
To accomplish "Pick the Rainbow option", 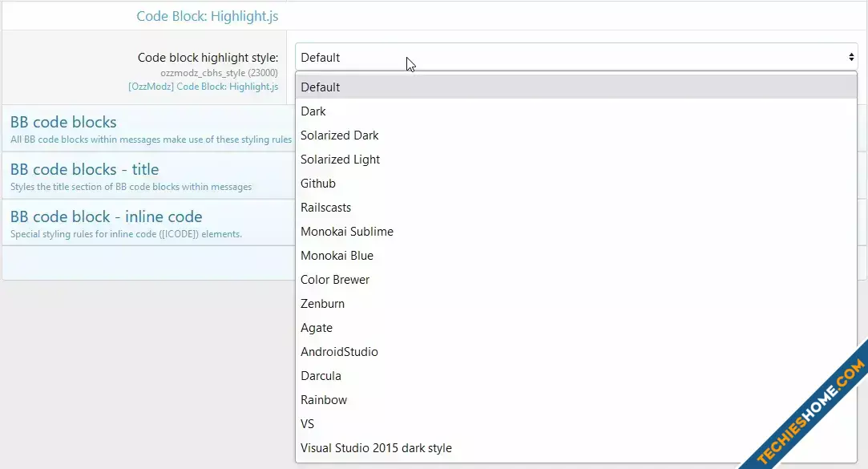I will 576,400.
